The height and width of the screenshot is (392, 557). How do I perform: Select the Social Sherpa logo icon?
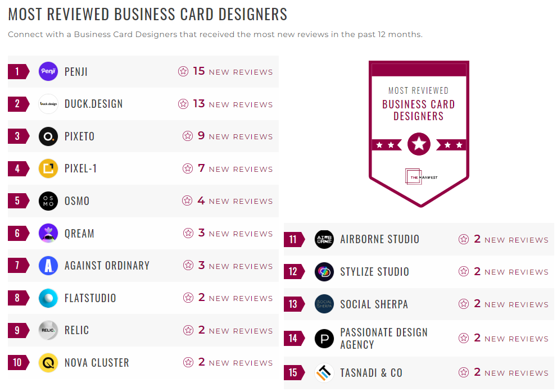(324, 304)
